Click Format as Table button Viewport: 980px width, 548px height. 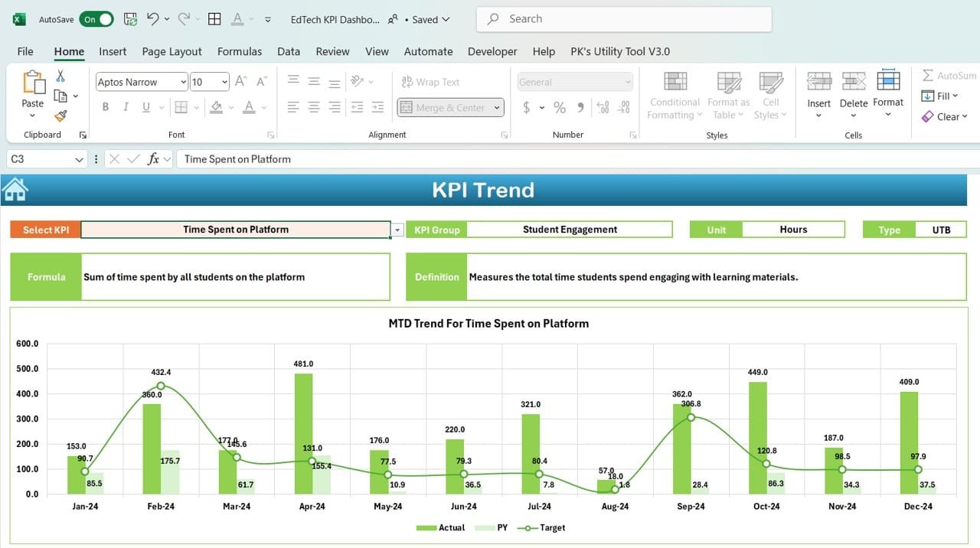point(729,96)
